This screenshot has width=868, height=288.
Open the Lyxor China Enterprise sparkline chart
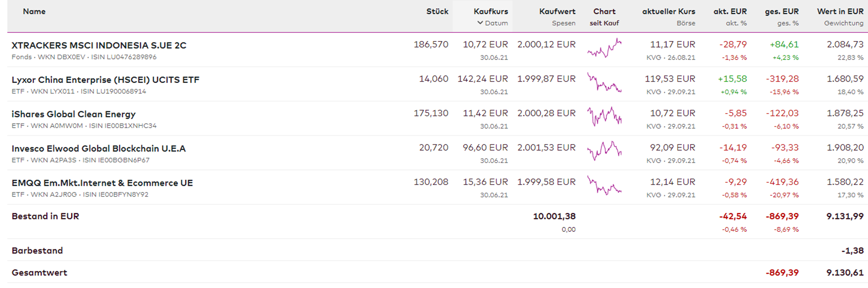pyautogui.click(x=604, y=83)
